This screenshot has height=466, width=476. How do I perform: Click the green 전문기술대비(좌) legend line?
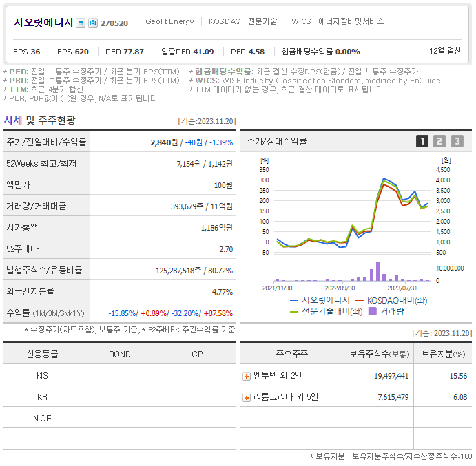(294, 312)
